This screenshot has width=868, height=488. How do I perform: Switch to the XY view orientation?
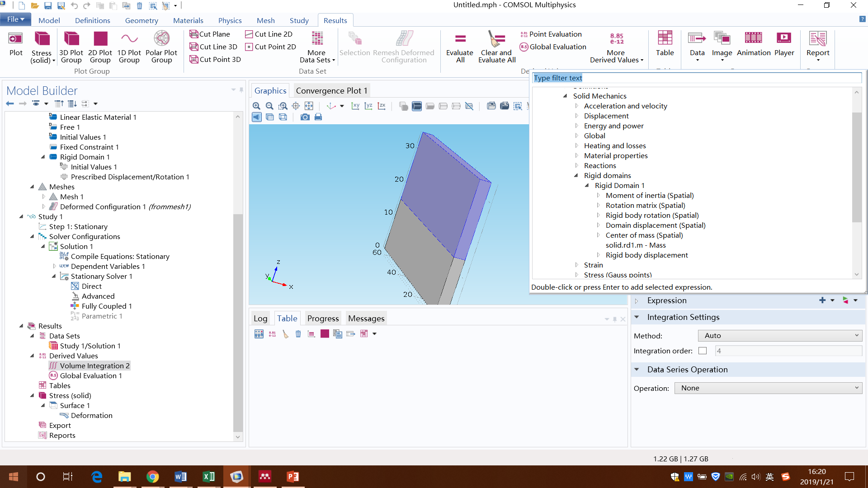tap(355, 106)
